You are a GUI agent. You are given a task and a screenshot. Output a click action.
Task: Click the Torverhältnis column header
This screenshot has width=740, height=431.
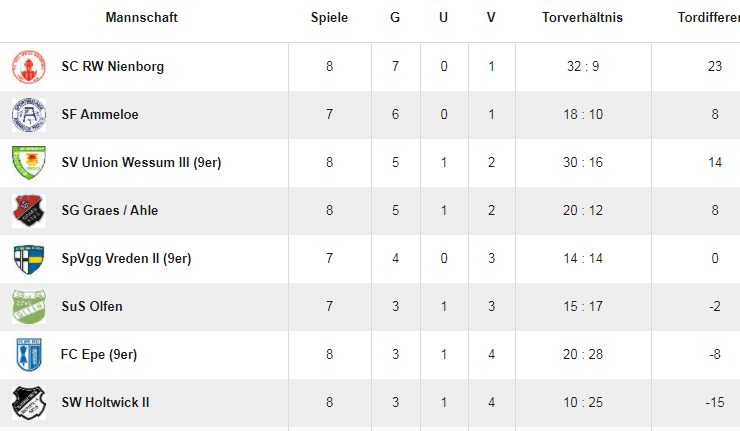click(x=582, y=17)
